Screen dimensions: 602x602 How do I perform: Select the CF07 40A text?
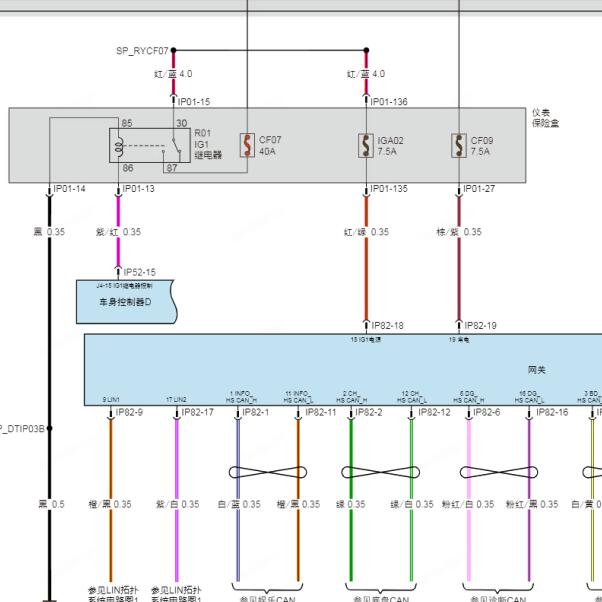270,146
